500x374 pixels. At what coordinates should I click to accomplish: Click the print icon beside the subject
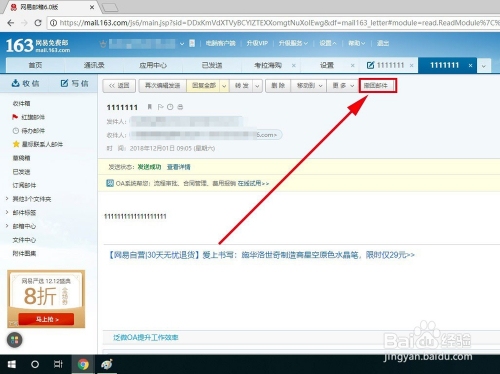tap(180, 107)
